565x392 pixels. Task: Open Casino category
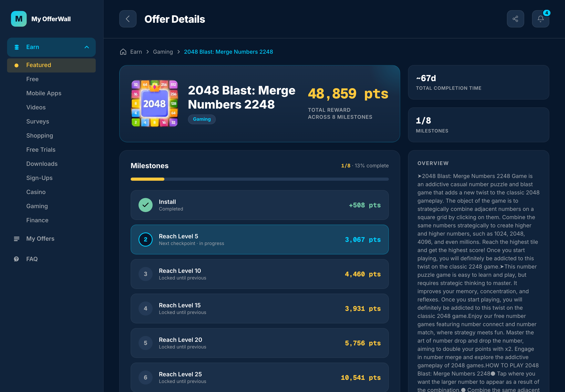[x=36, y=192]
